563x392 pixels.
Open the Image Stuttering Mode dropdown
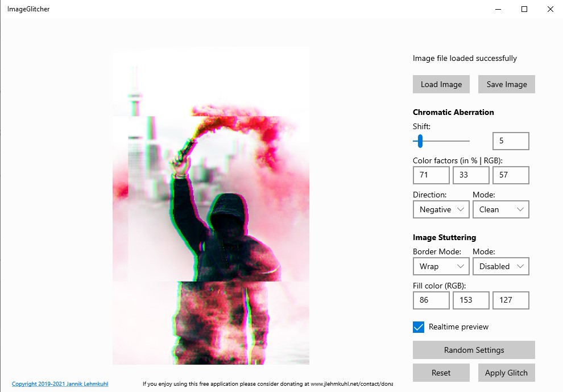(x=500, y=266)
